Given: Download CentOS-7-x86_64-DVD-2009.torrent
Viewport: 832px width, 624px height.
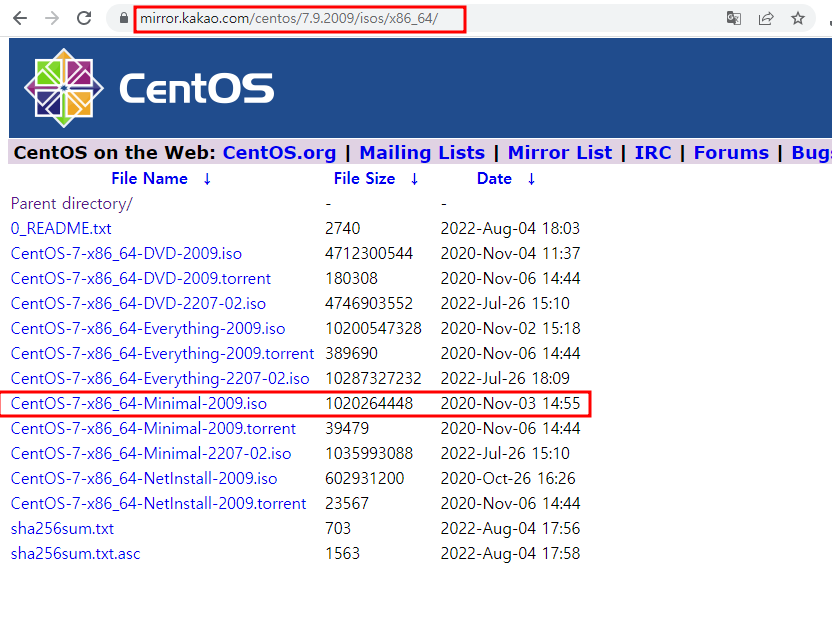Looking at the screenshot, I should (141, 279).
